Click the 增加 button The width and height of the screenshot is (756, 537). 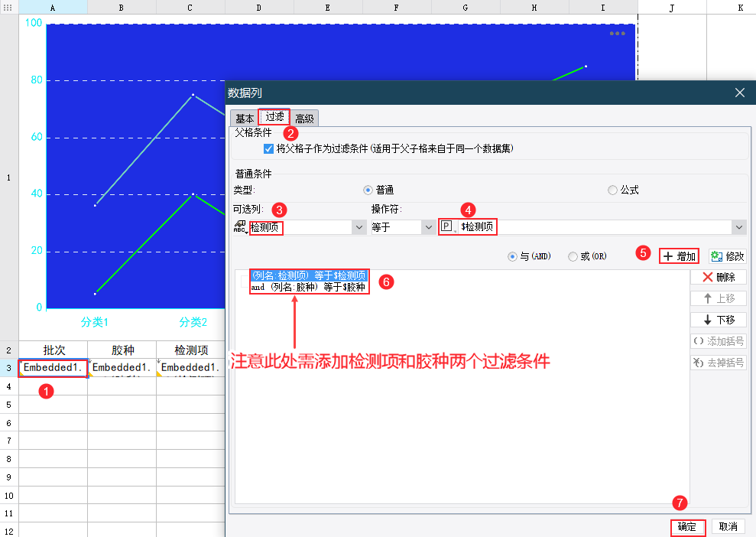(x=679, y=256)
